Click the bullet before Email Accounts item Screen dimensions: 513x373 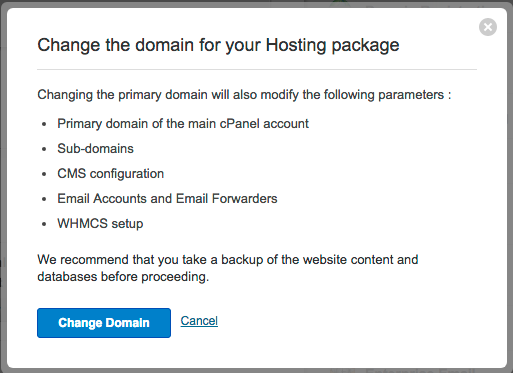44,199
